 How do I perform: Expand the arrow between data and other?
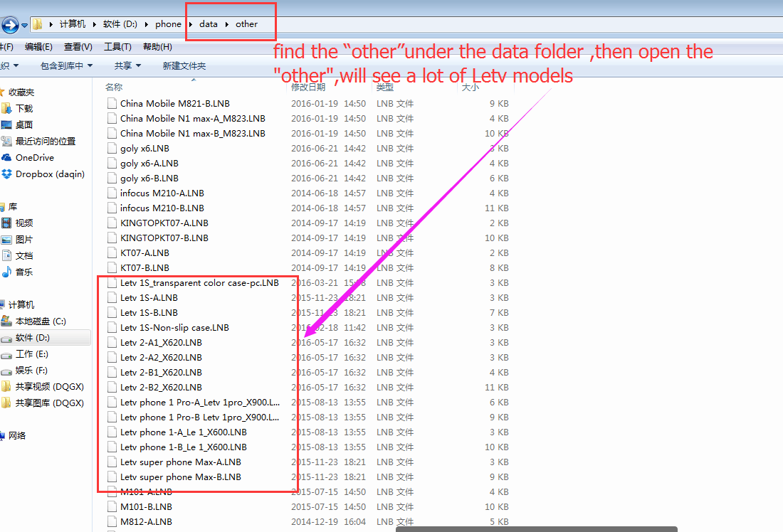(x=226, y=24)
